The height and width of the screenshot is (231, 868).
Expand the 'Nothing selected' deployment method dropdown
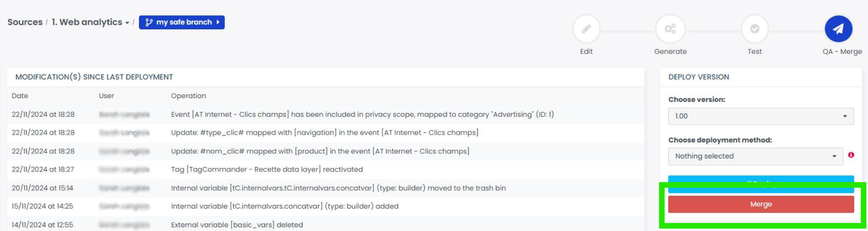(755, 156)
